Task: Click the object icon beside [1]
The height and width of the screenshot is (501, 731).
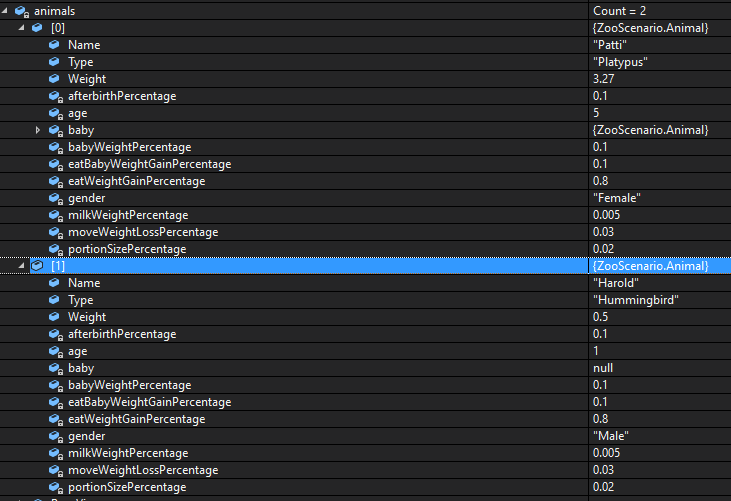Action: coord(37,266)
